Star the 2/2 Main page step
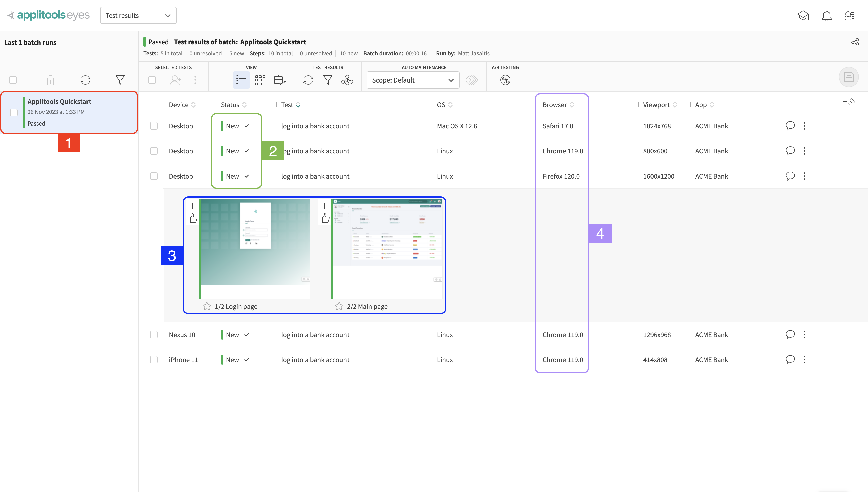This screenshot has height=492, width=868. pyautogui.click(x=339, y=306)
